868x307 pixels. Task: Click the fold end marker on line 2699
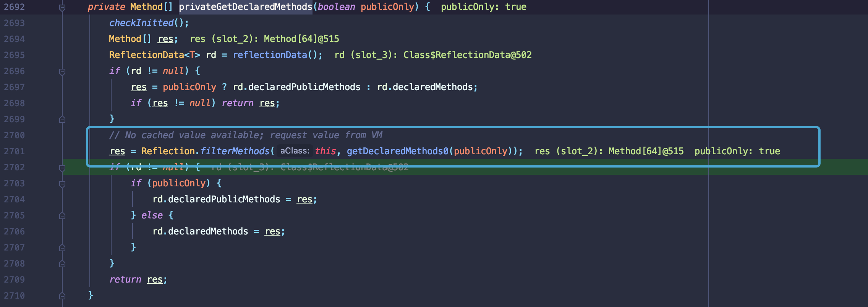tap(62, 120)
